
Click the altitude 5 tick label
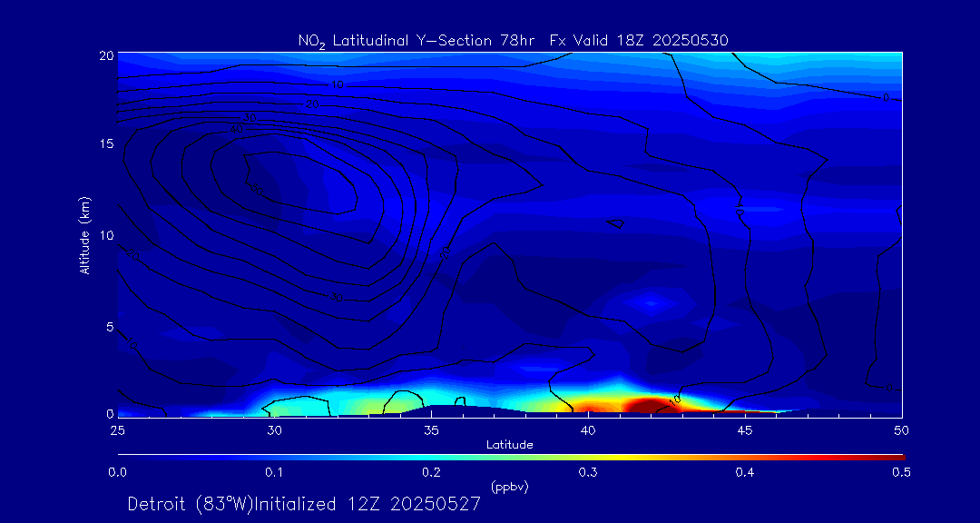(108, 326)
